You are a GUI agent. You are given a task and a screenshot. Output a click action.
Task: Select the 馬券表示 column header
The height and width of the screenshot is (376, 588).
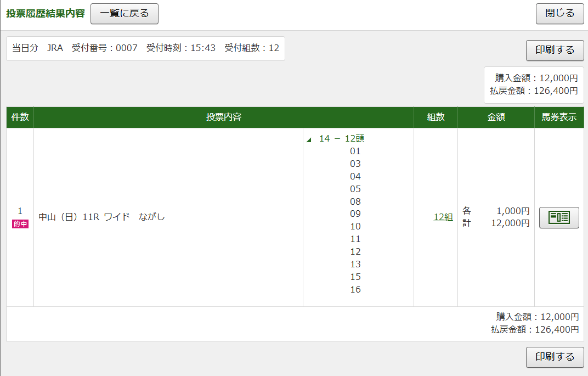click(x=559, y=117)
